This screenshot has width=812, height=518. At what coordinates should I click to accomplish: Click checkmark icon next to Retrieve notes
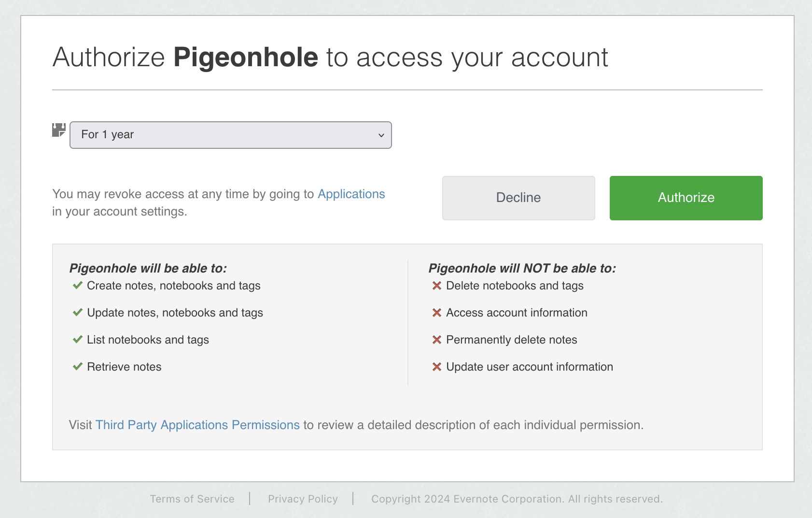77,367
